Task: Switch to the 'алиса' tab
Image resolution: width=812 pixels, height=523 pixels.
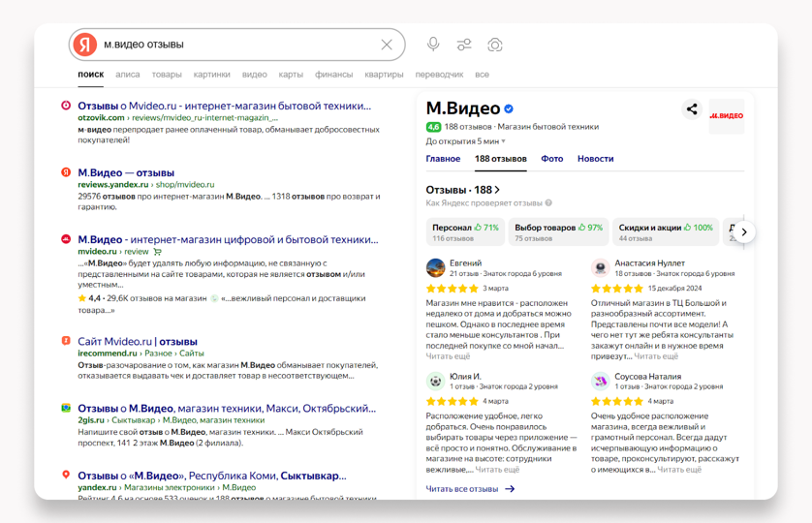Action: tap(127, 74)
